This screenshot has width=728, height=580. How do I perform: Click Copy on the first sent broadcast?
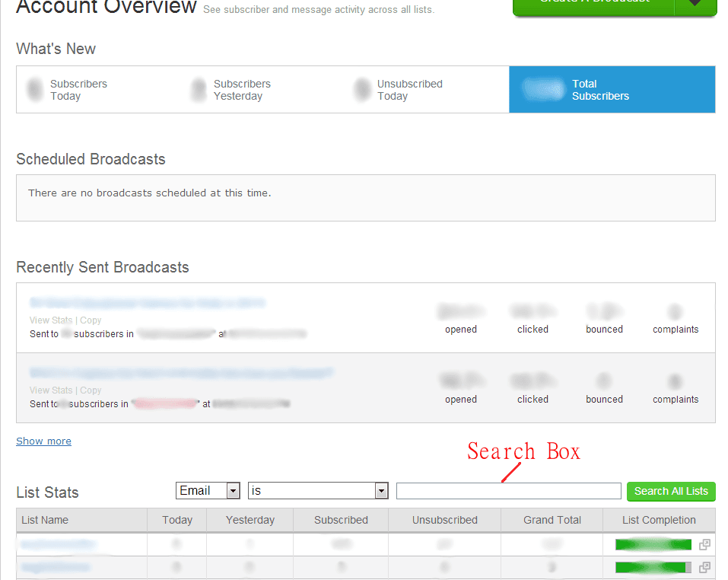[x=91, y=320]
